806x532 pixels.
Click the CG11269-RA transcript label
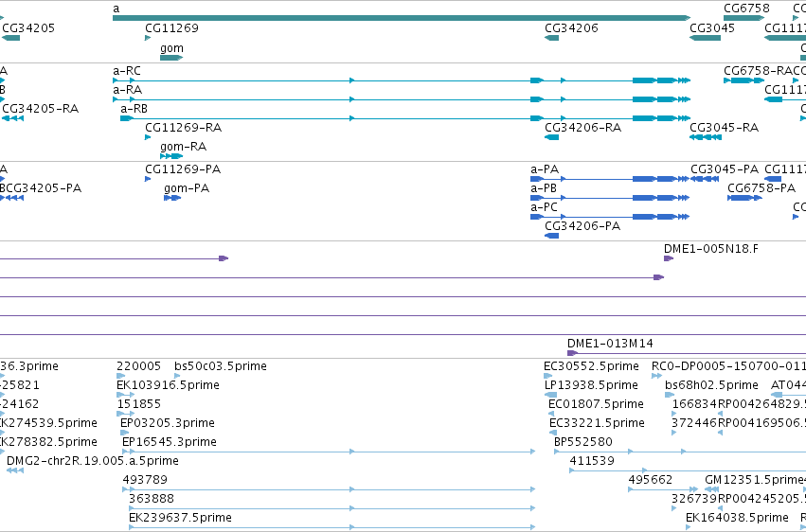coord(184,128)
